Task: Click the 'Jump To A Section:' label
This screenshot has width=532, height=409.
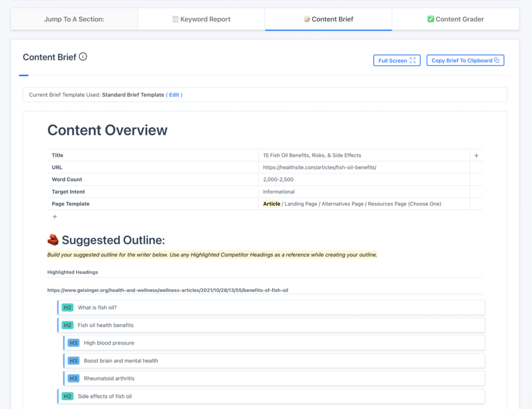Action: pos(74,19)
